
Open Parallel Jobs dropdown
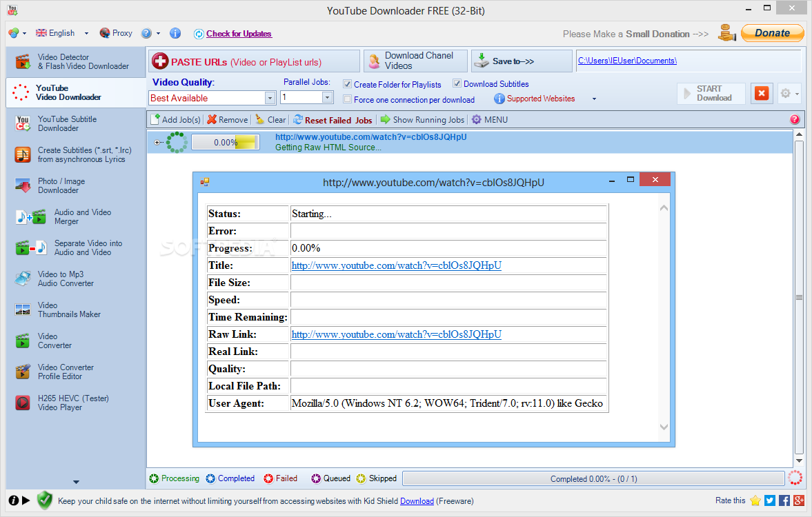tap(327, 97)
